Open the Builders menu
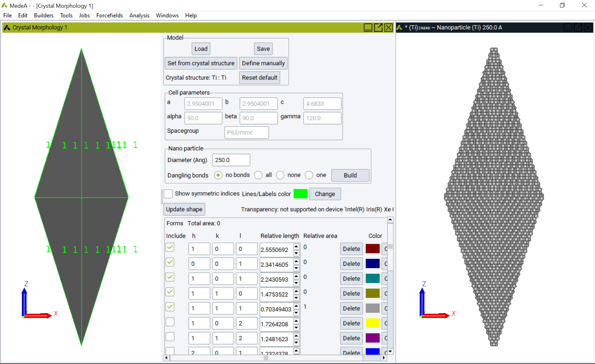Image resolution: width=595 pixels, height=364 pixels. pos(43,15)
